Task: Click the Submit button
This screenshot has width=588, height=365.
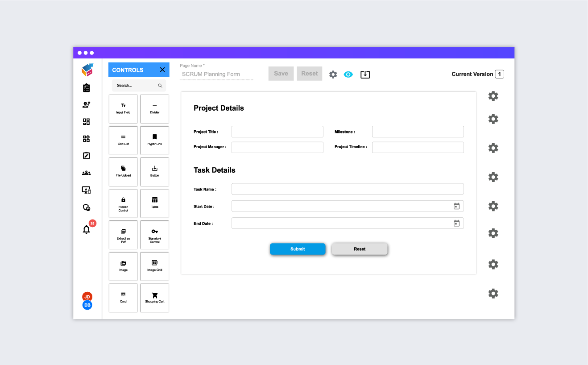Action: click(298, 249)
